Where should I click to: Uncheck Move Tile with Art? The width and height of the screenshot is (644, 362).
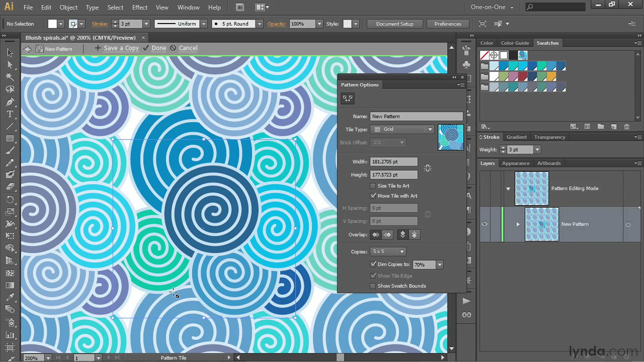click(x=373, y=196)
